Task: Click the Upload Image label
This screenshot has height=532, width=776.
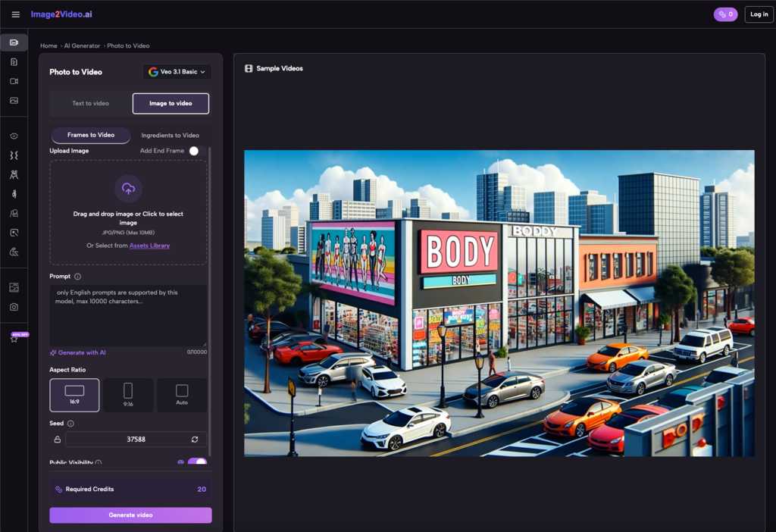Action: [x=69, y=151]
